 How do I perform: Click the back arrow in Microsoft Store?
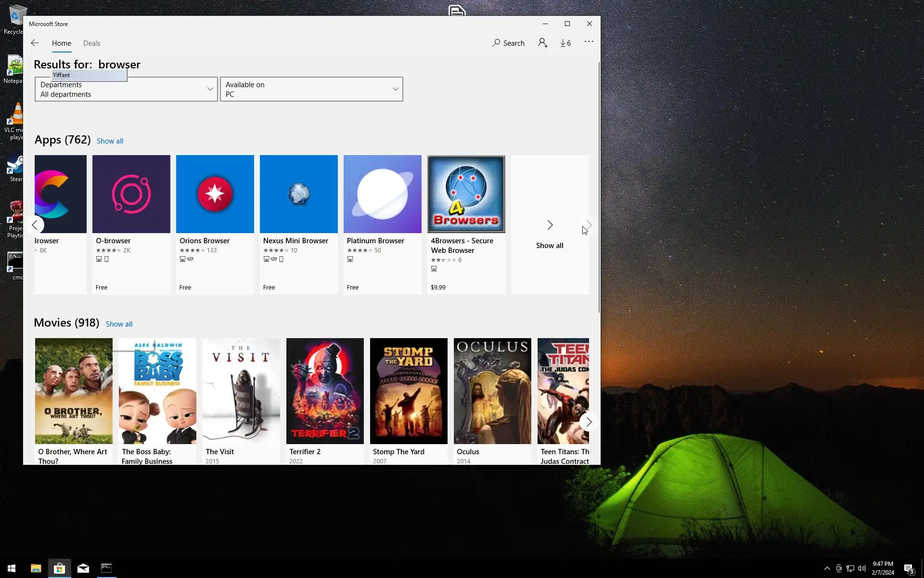pos(35,43)
